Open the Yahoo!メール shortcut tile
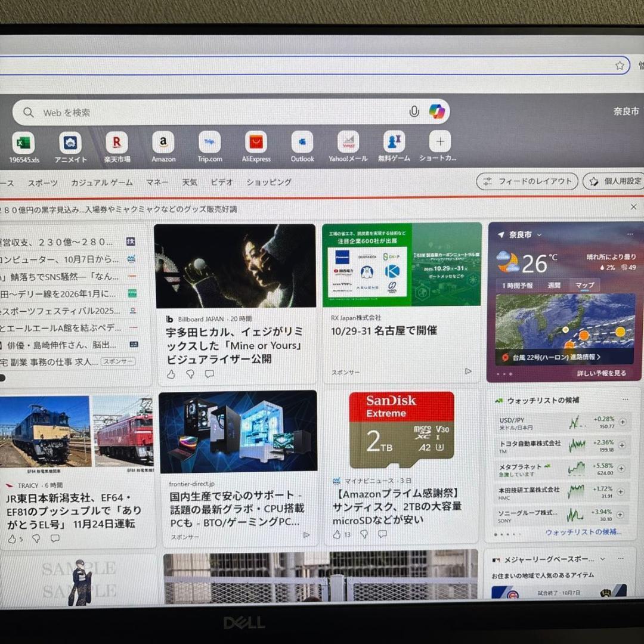 click(348, 143)
